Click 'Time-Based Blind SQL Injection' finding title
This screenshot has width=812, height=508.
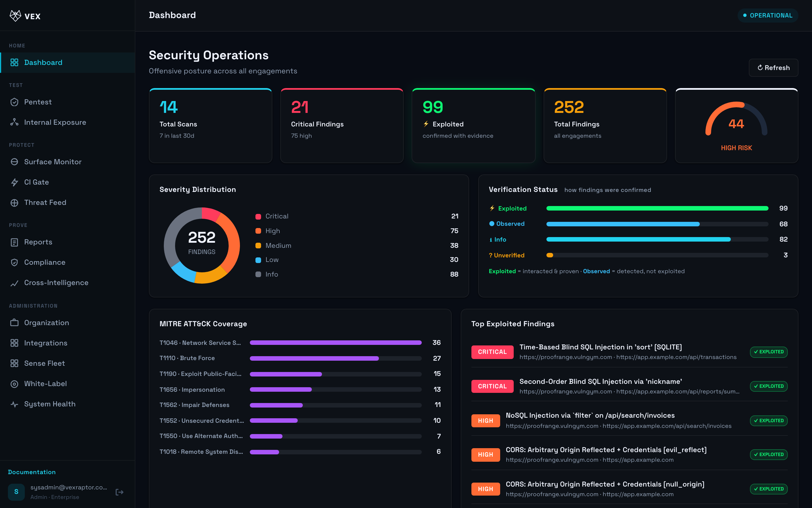click(601, 347)
